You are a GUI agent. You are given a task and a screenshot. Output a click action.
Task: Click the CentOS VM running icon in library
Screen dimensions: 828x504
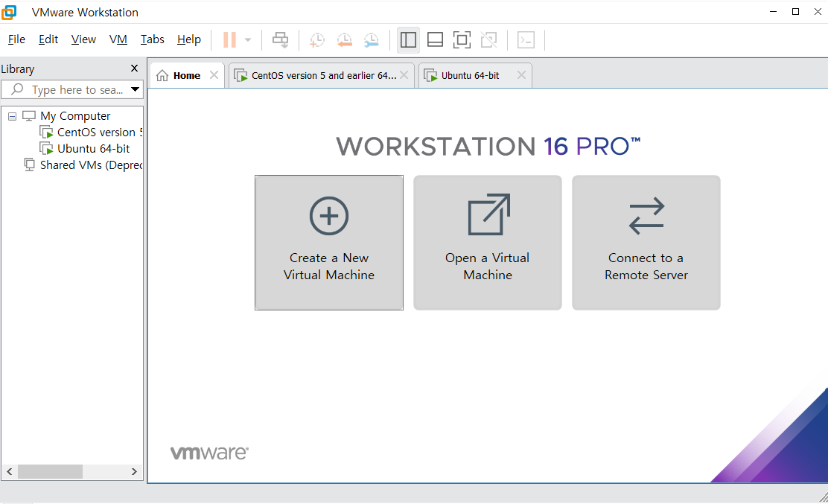46,133
